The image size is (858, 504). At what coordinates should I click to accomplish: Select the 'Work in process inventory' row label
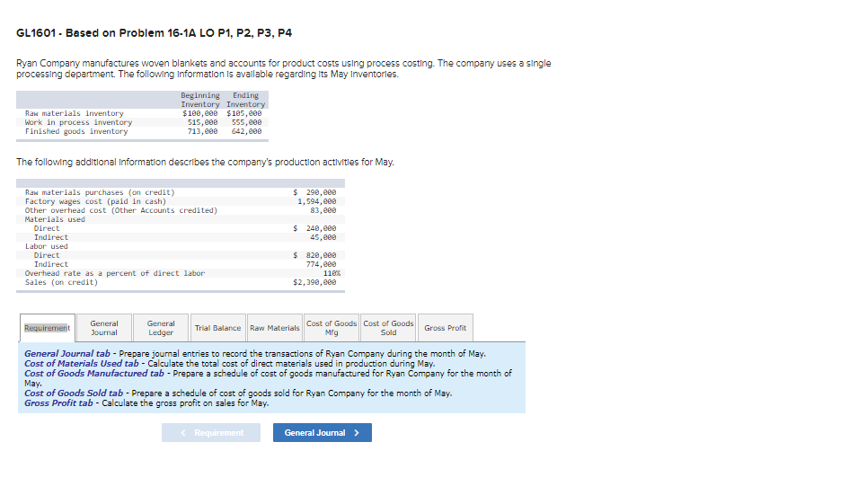click(x=78, y=122)
